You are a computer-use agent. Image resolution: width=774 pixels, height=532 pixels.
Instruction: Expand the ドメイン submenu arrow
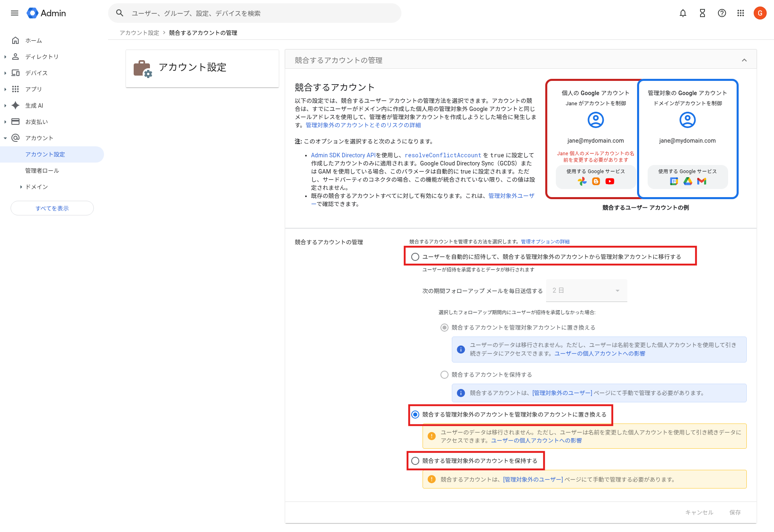coord(21,187)
